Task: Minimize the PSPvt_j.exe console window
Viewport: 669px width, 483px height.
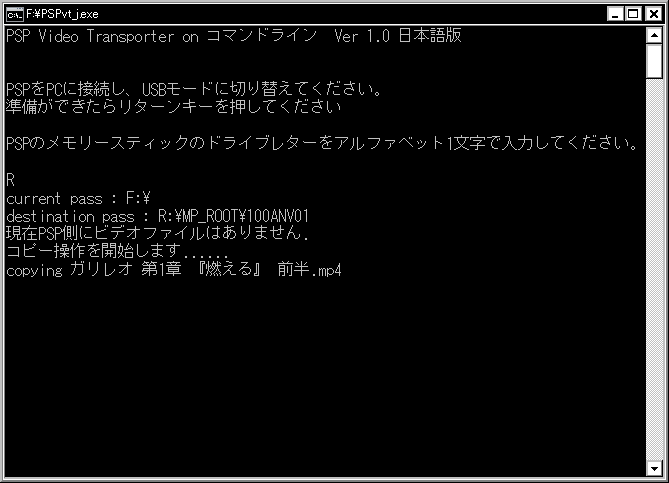Action: coord(615,15)
